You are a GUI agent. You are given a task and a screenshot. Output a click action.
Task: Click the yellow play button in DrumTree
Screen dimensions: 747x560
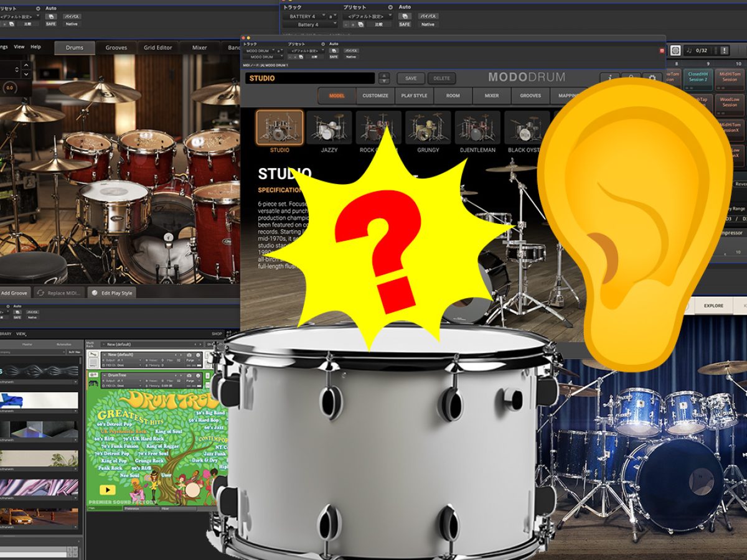point(107,490)
